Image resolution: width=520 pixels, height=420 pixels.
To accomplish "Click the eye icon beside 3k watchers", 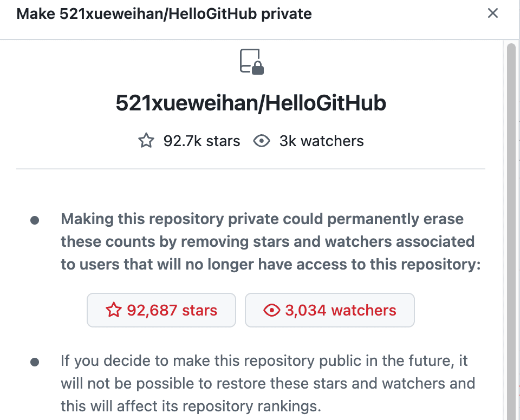I will click(x=262, y=141).
